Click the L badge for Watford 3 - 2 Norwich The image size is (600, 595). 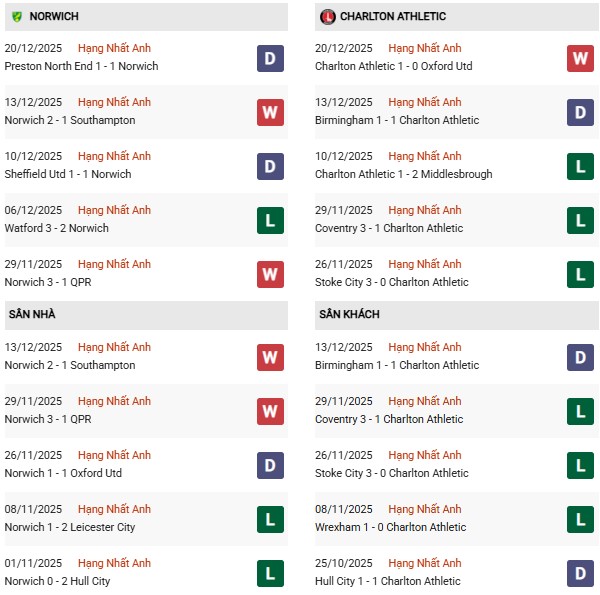[270, 220]
